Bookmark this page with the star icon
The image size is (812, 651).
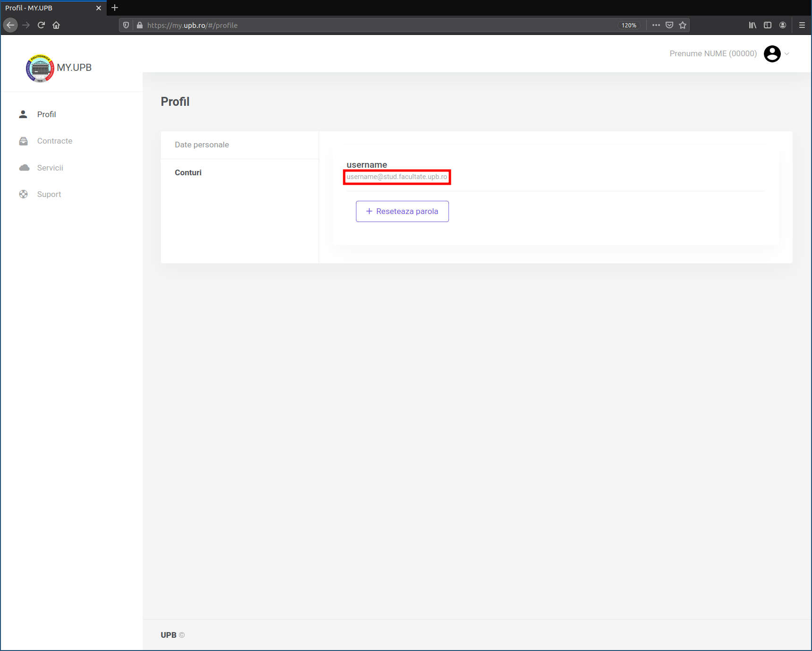(x=682, y=25)
